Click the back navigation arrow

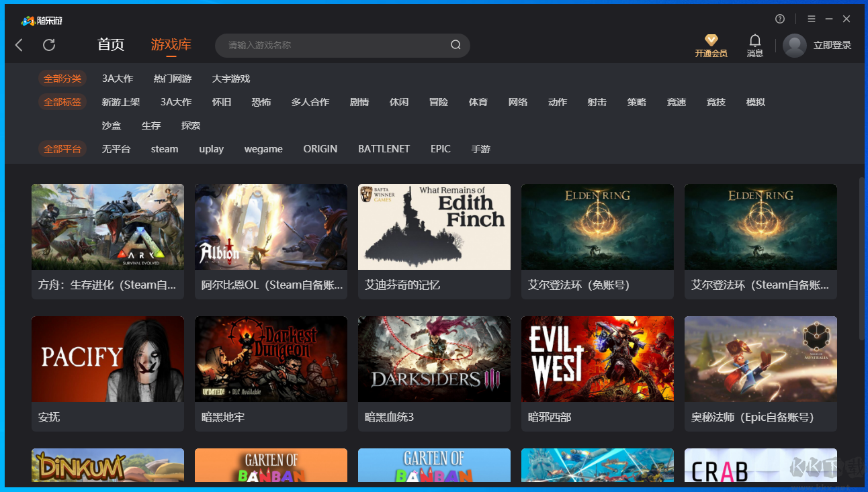(x=18, y=45)
